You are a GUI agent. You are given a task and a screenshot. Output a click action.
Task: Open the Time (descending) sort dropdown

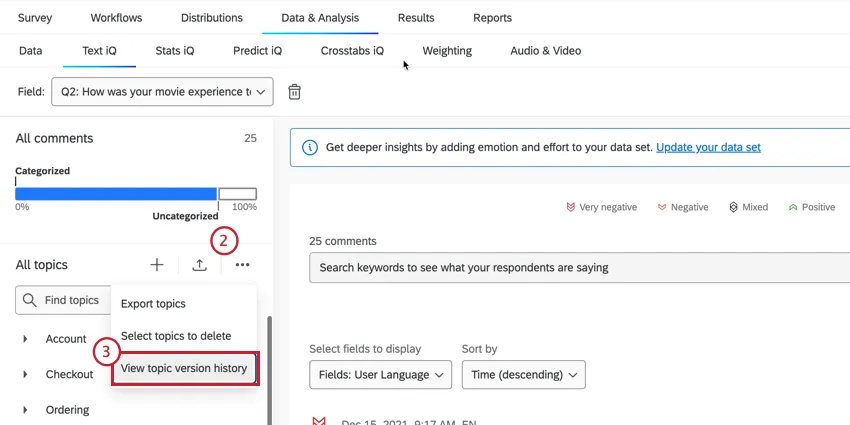click(523, 375)
